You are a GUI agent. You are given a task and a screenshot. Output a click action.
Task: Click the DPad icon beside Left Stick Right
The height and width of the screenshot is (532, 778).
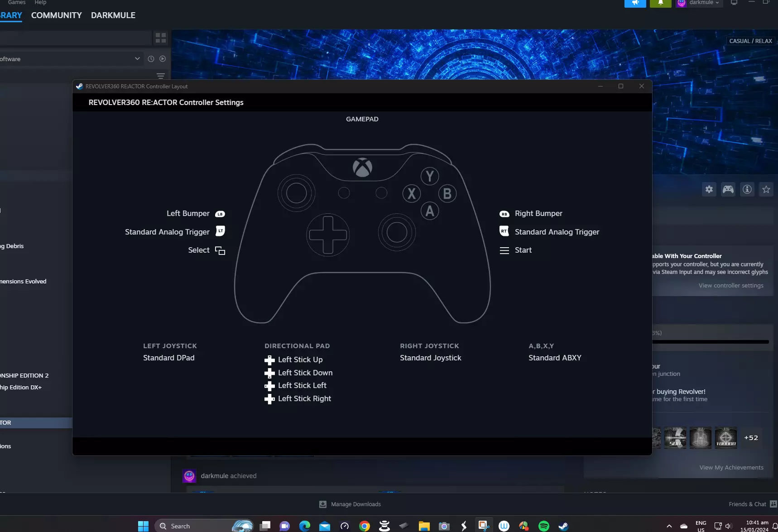pyautogui.click(x=269, y=399)
